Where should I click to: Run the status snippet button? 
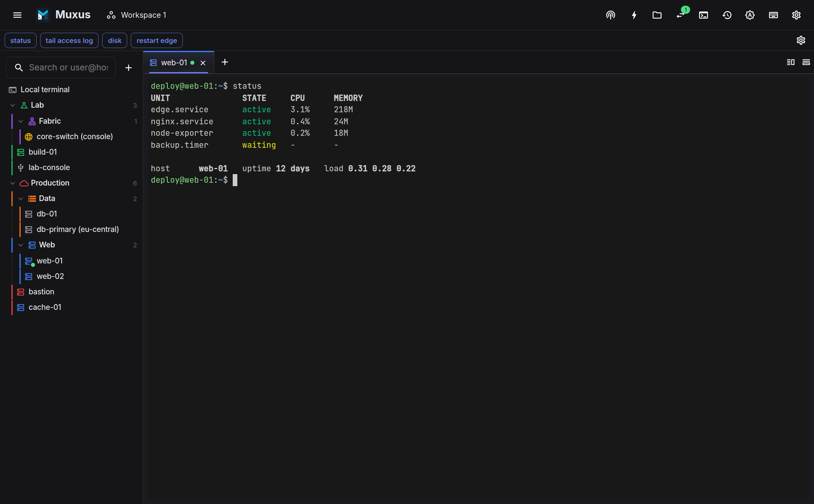(x=20, y=40)
